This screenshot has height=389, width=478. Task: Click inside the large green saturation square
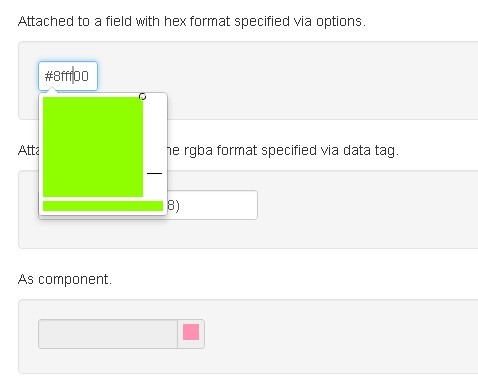tap(93, 147)
